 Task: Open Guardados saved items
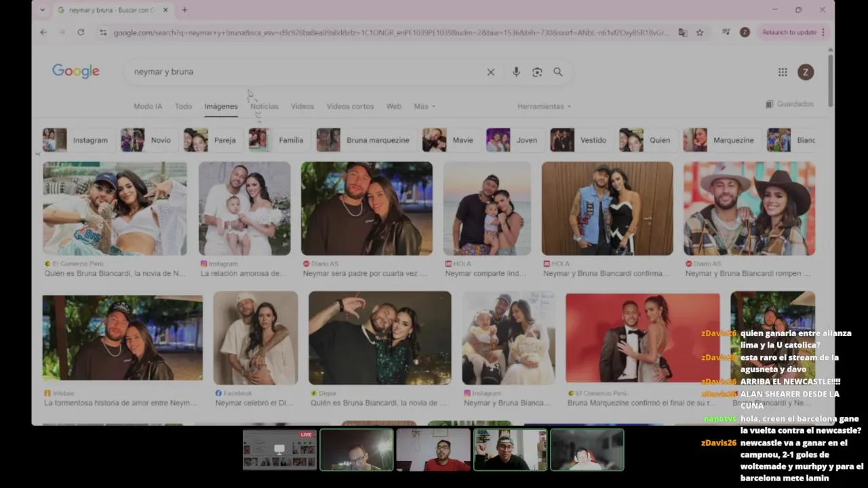click(x=789, y=104)
